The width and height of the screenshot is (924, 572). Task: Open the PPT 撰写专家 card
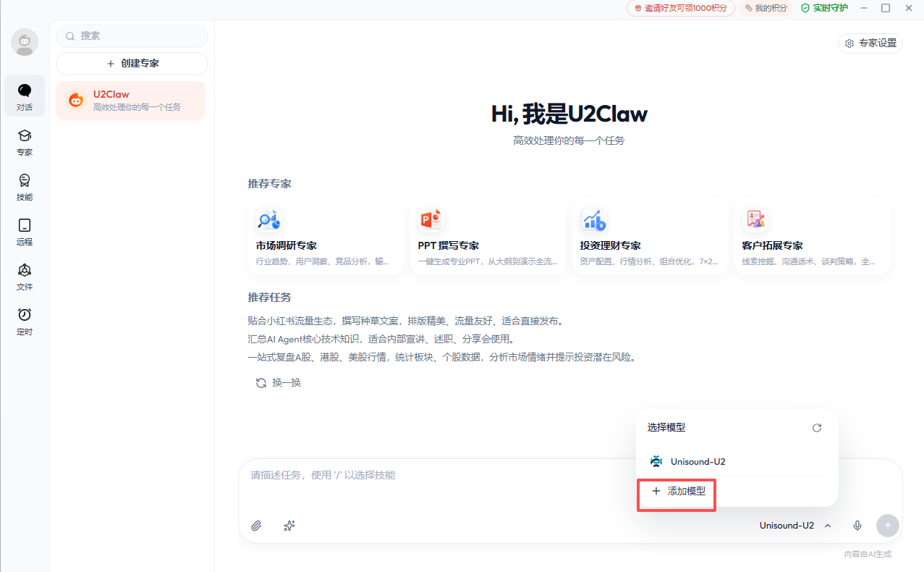(x=488, y=237)
